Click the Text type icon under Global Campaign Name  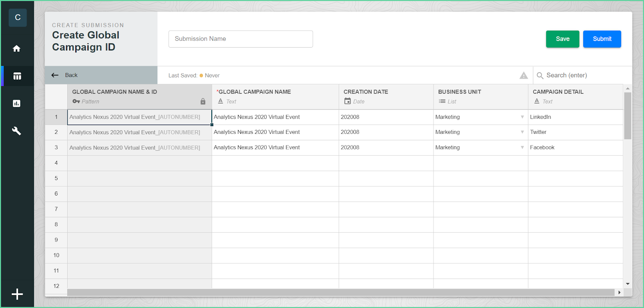click(x=221, y=101)
